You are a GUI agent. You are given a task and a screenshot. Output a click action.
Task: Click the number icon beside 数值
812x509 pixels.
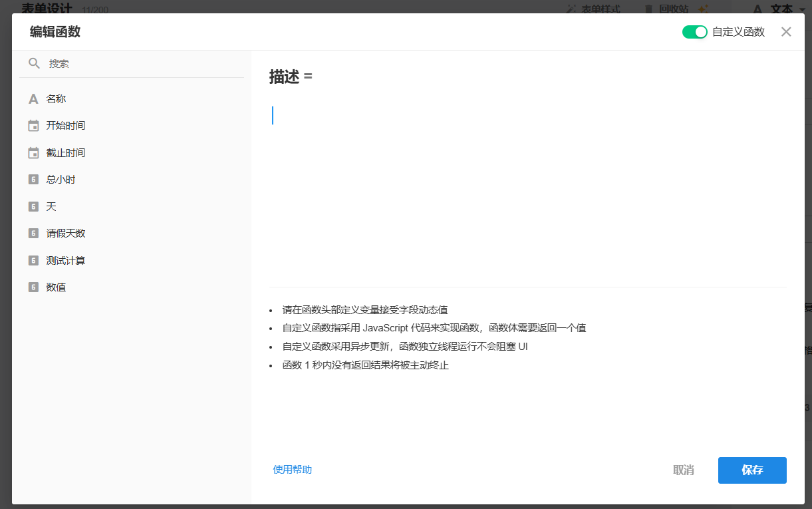pyautogui.click(x=33, y=287)
